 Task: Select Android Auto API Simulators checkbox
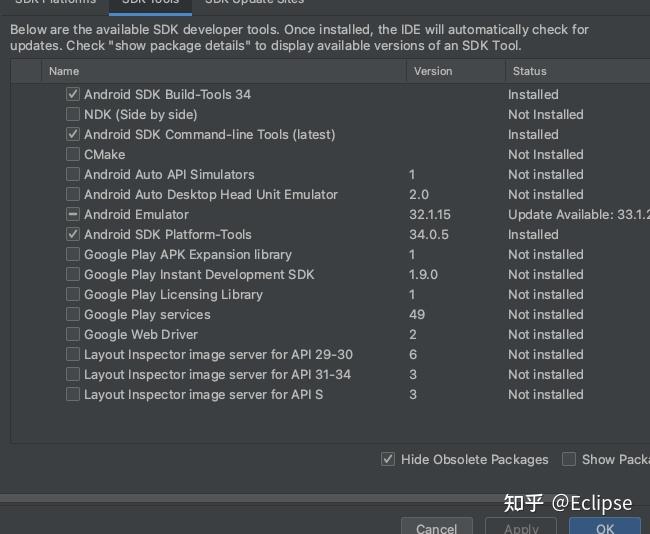tap(73, 174)
